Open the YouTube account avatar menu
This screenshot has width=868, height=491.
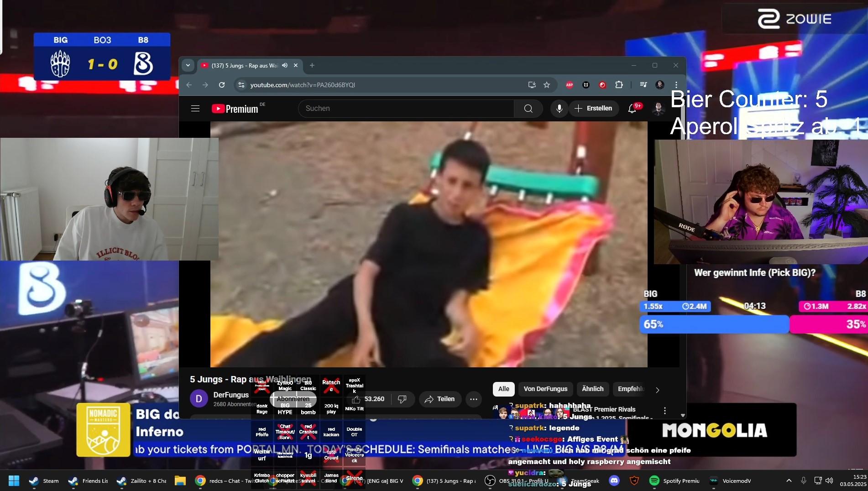[658, 109]
